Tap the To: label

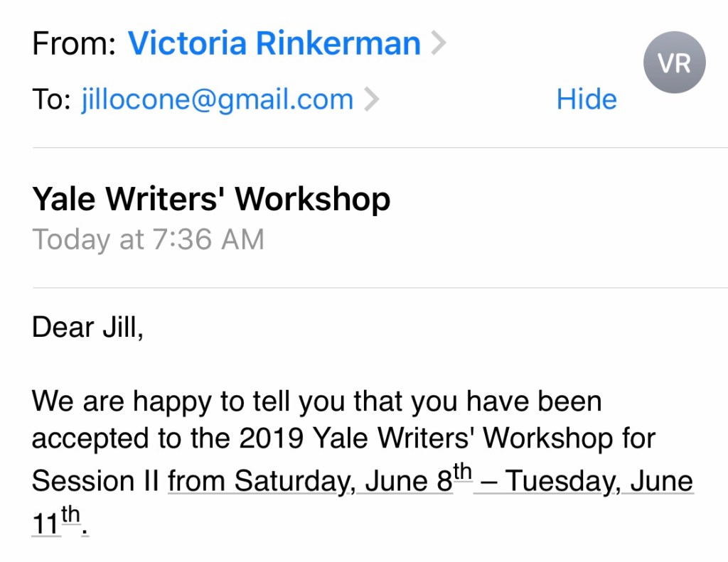pos(51,99)
